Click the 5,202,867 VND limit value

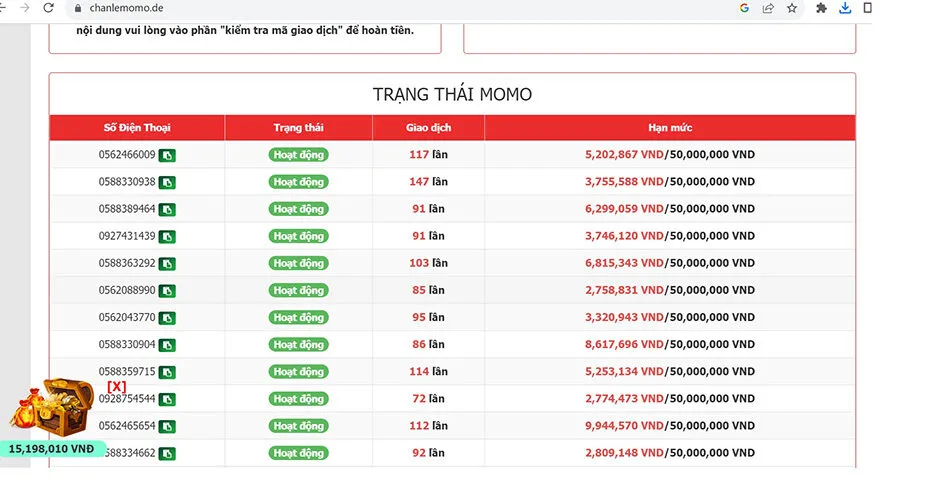pyautogui.click(x=624, y=155)
